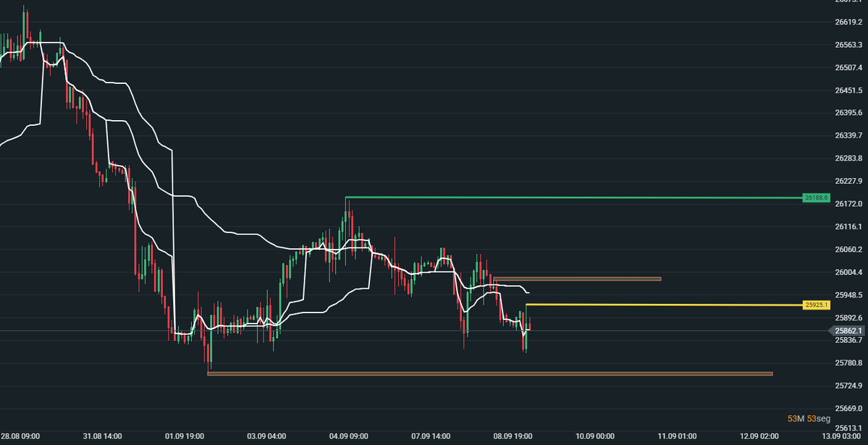Click the green 26188.6 price tag
The image size is (868, 445).
coord(816,198)
